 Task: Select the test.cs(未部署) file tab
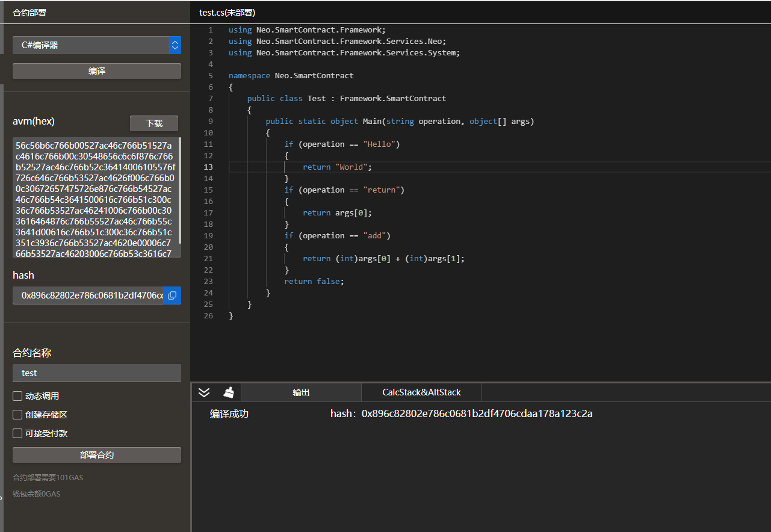click(227, 13)
